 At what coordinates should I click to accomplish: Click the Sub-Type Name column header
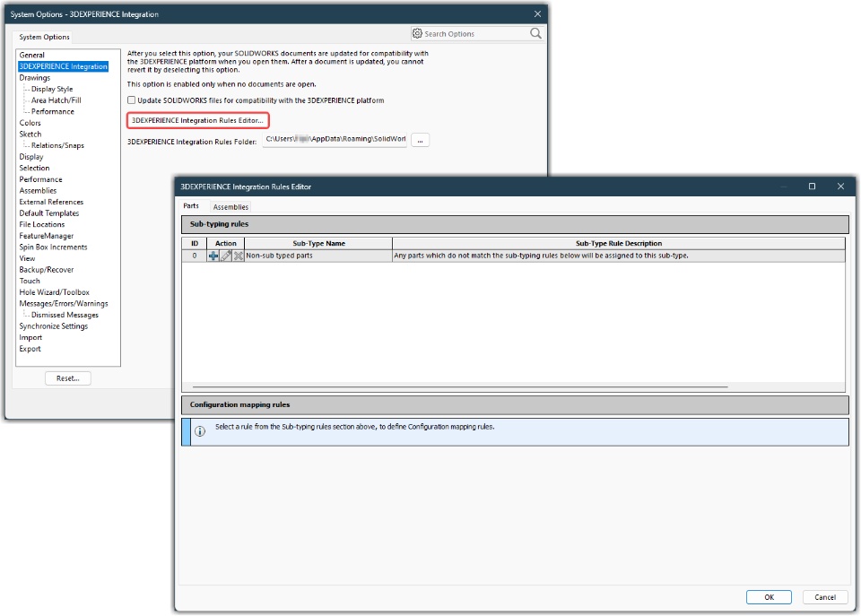point(318,243)
